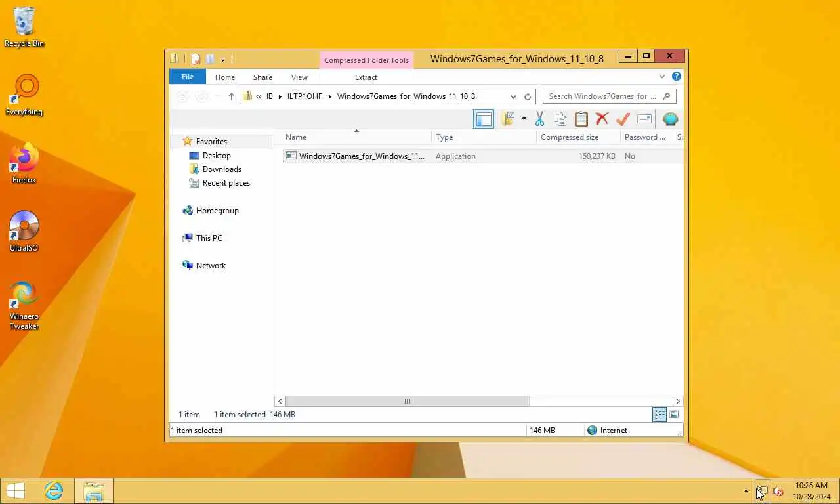840x504 pixels.
Task: Select the Compressed Folder Tools tab header
Action: tap(366, 60)
